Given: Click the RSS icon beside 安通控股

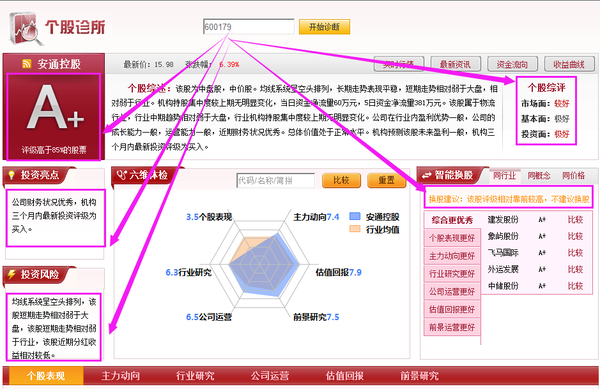Looking at the screenshot, I should point(26,64).
